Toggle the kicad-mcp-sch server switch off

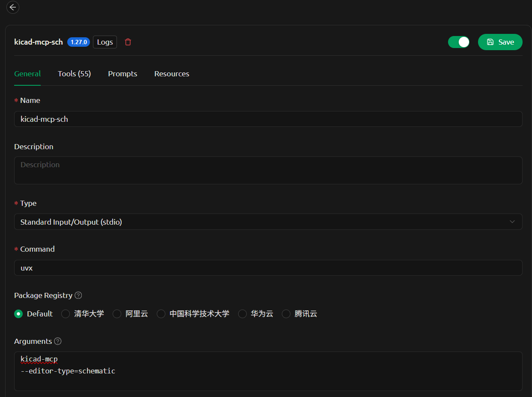coord(459,42)
